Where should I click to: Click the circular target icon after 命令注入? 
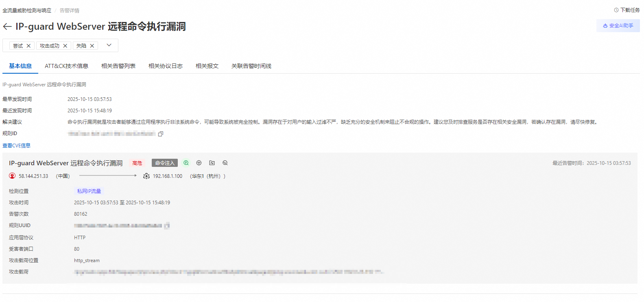[x=199, y=163]
